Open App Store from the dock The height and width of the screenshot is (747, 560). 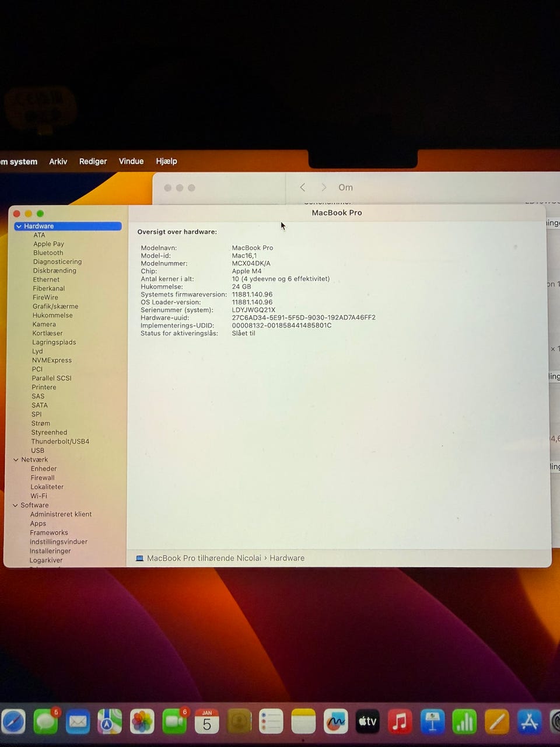pyautogui.click(x=529, y=722)
